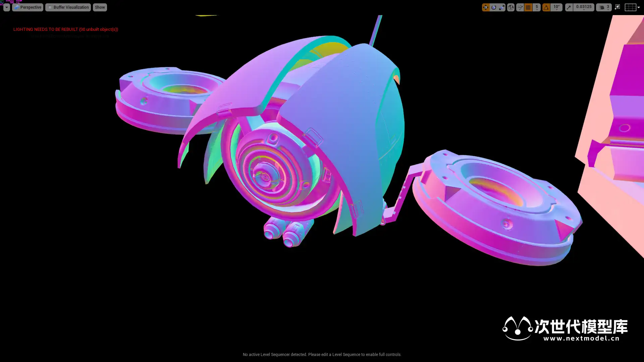Viewport: 644px width, 362px height.
Task: Click the Show button
Action: [x=100, y=7]
